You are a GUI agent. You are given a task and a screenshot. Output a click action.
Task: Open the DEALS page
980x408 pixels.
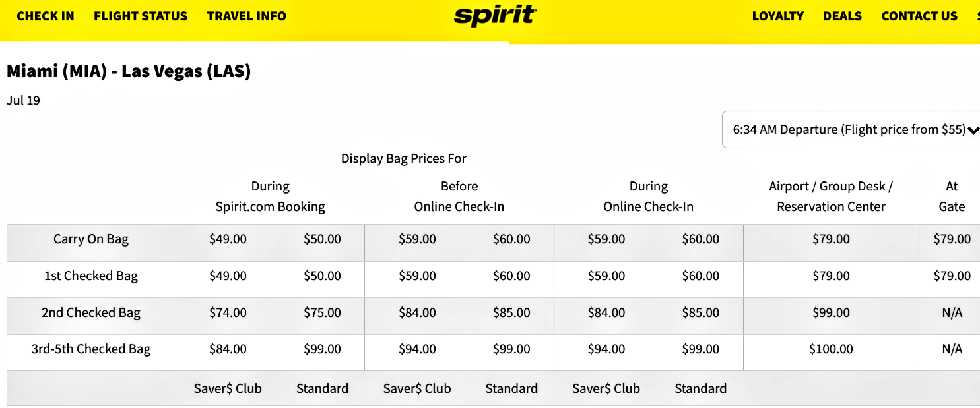coord(842,16)
